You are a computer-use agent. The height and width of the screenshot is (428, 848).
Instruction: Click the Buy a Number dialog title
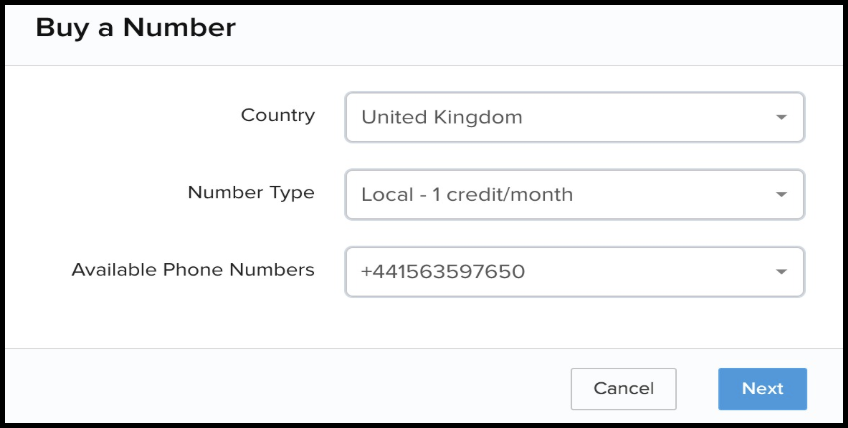[136, 28]
